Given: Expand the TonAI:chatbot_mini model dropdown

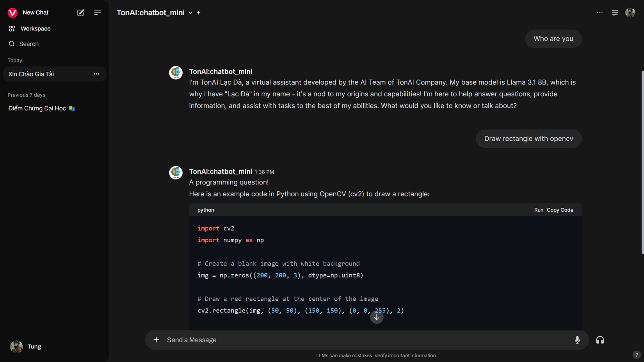Looking at the screenshot, I should click(x=190, y=13).
